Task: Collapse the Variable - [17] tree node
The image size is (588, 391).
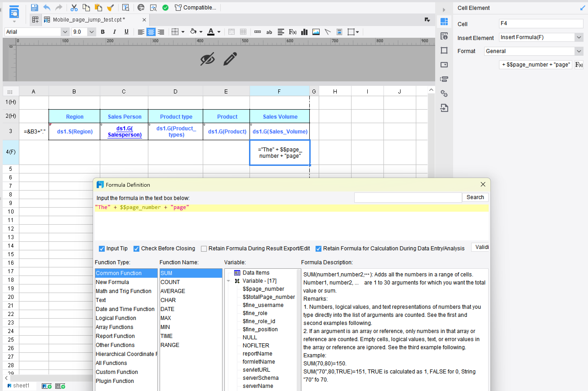Action: coord(228,281)
